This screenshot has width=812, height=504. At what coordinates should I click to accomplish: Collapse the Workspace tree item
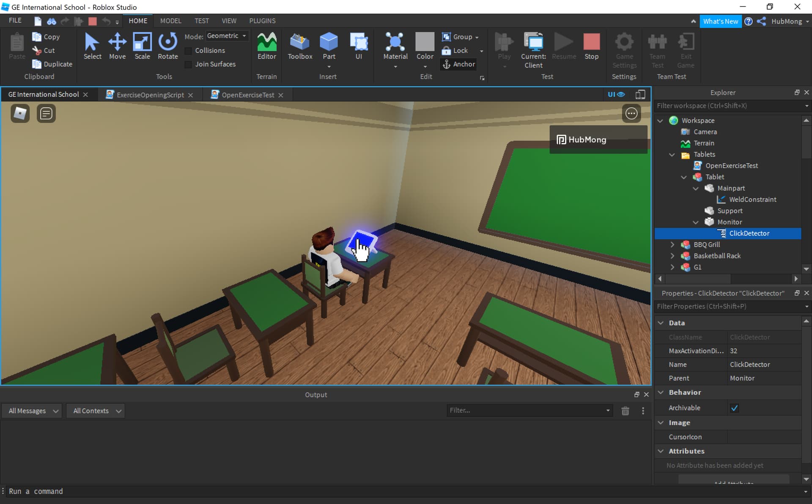pos(661,121)
